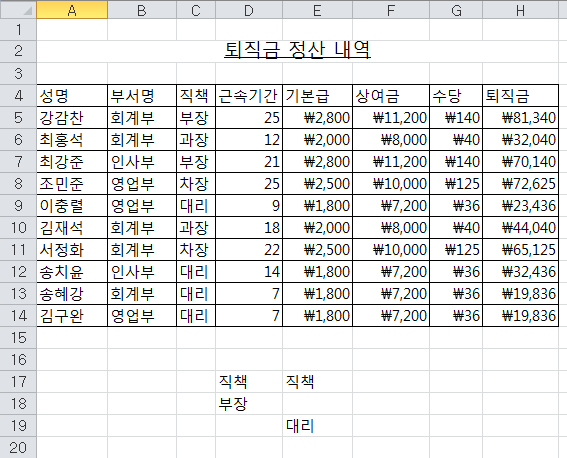This screenshot has height=458, width=567.
Task: Click tenure value 12 for 최홍석
Action: (249, 140)
